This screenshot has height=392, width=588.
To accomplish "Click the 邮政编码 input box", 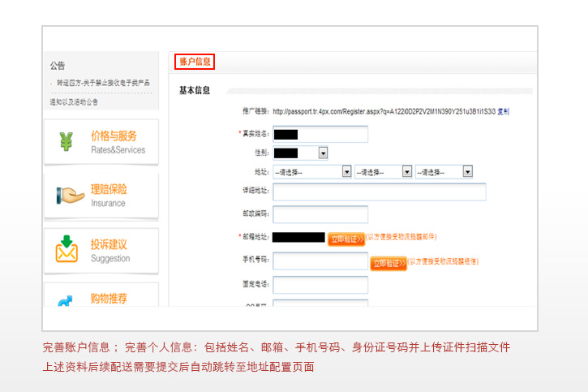I will (x=320, y=215).
